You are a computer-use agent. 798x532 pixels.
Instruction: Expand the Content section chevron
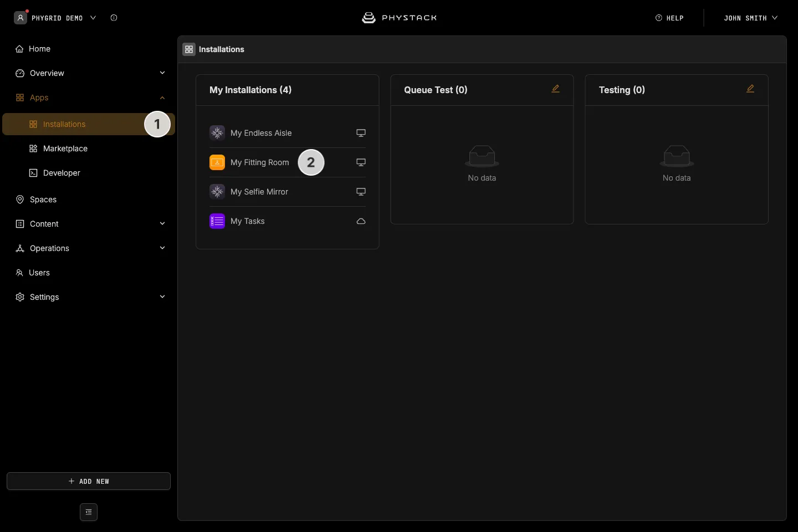click(x=162, y=224)
